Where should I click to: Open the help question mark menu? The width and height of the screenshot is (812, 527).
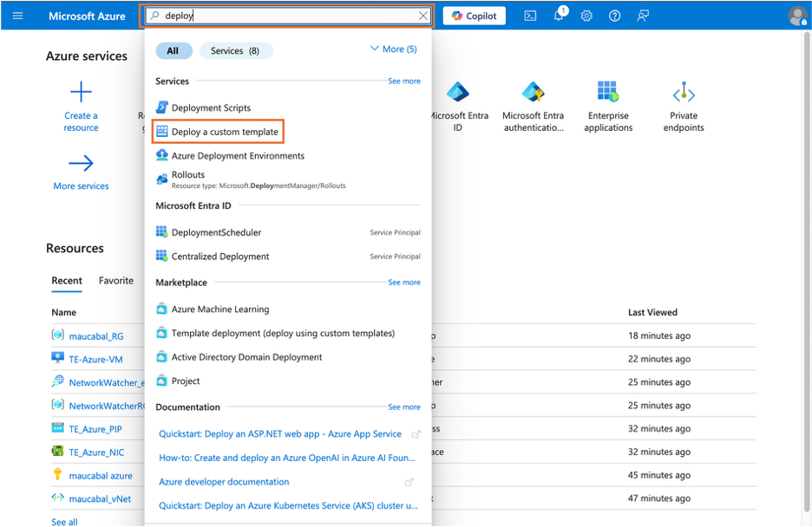pyautogui.click(x=614, y=15)
